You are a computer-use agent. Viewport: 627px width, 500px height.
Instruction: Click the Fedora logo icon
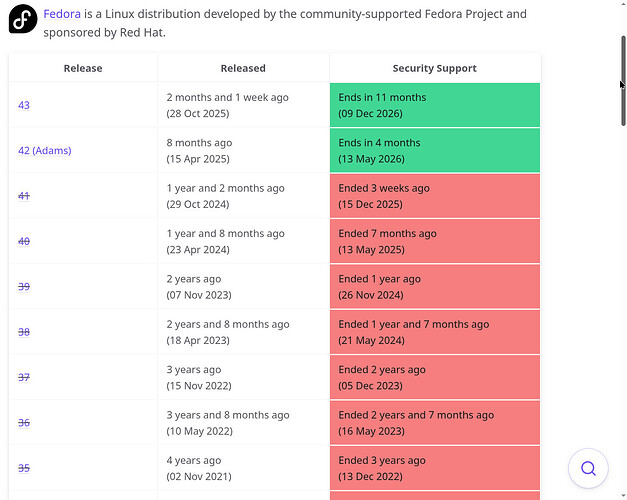point(23,19)
